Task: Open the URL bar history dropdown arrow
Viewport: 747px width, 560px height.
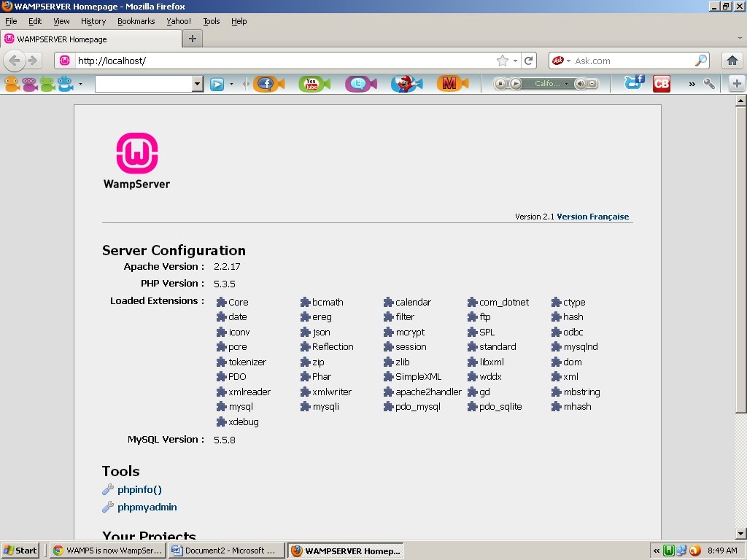Action: pyautogui.click(x=515, y=61)
